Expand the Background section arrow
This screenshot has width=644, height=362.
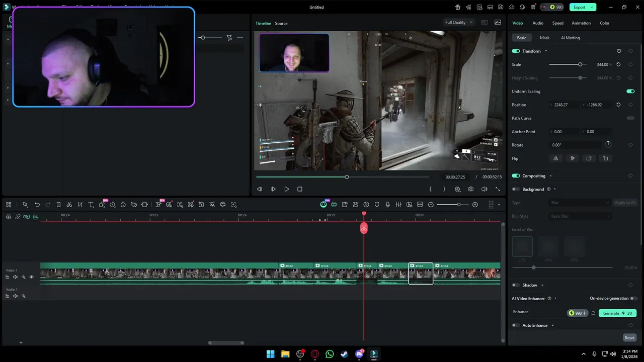click(555, 189)
